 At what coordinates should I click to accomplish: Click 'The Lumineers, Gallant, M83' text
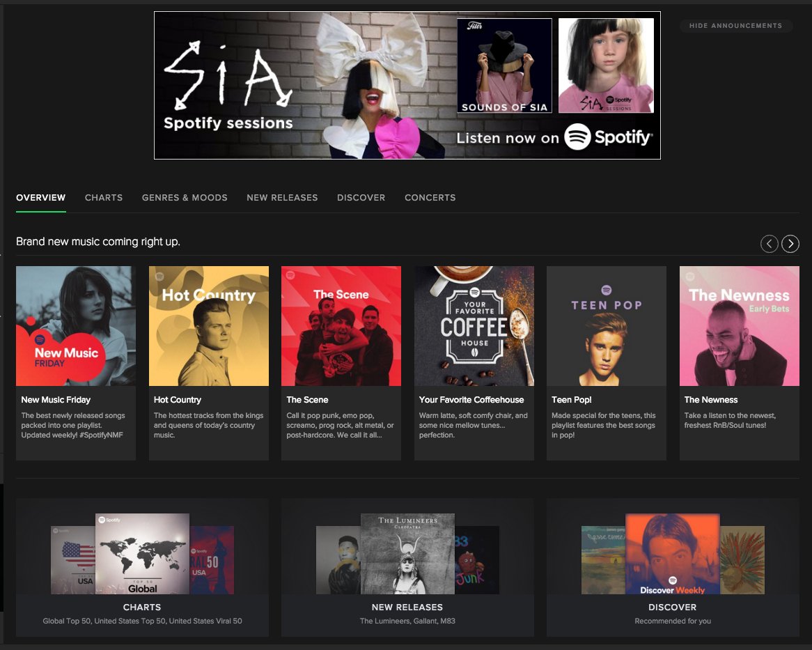point(407,621)
